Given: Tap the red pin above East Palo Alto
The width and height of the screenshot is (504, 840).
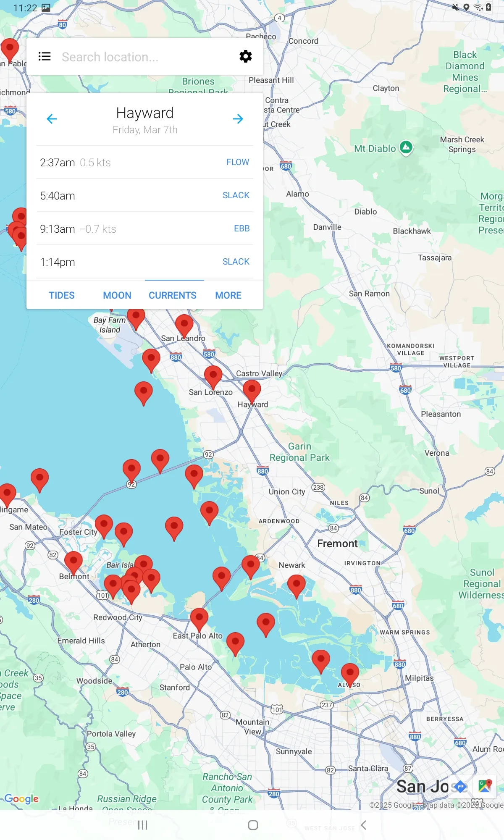Looking at the screenshot, I should pos(199,617).
